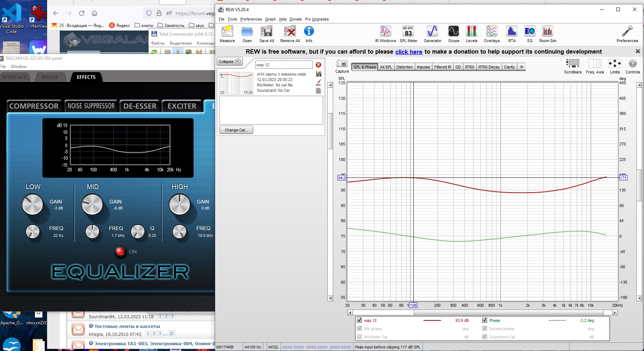The height and width of the screenshot is (351, 644).
Task: Switch to the Distortion tab
Action: (404, 67)
